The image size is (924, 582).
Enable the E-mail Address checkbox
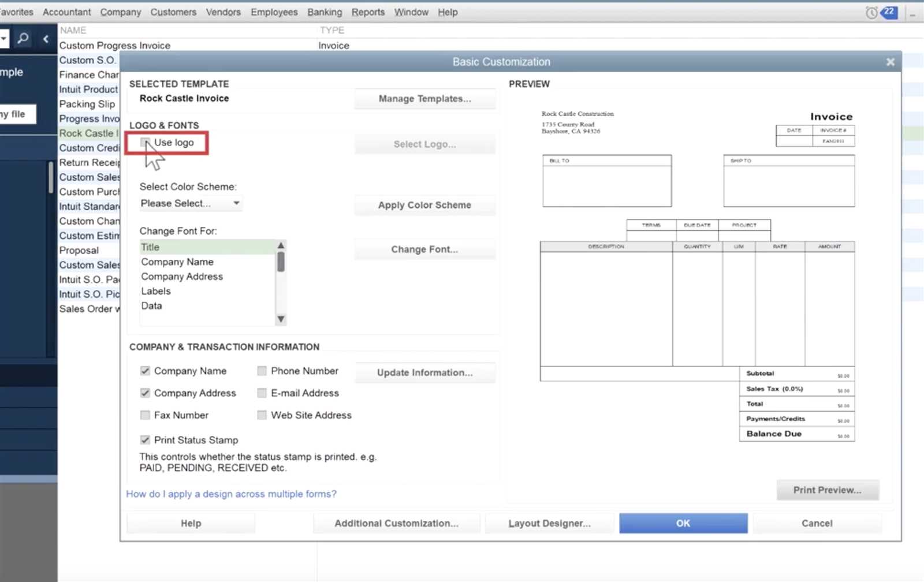pos(262,393)
